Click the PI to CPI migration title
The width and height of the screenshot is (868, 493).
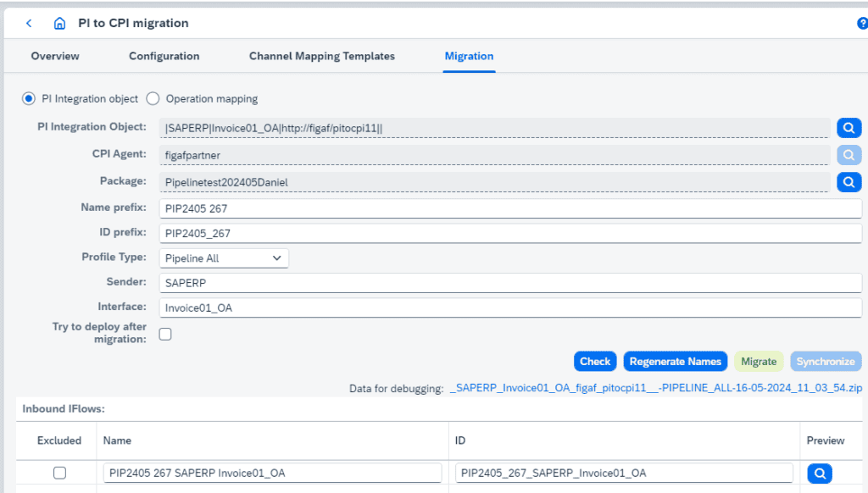(133, 23)
